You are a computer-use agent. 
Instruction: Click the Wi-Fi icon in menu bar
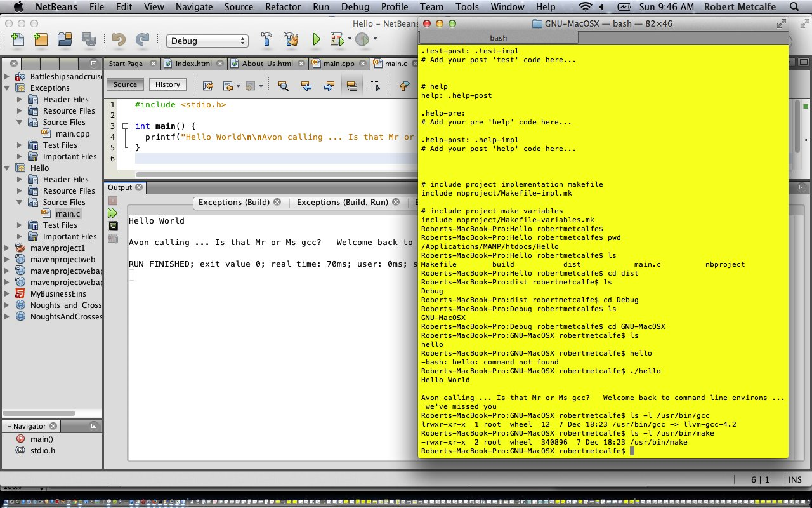586,7
